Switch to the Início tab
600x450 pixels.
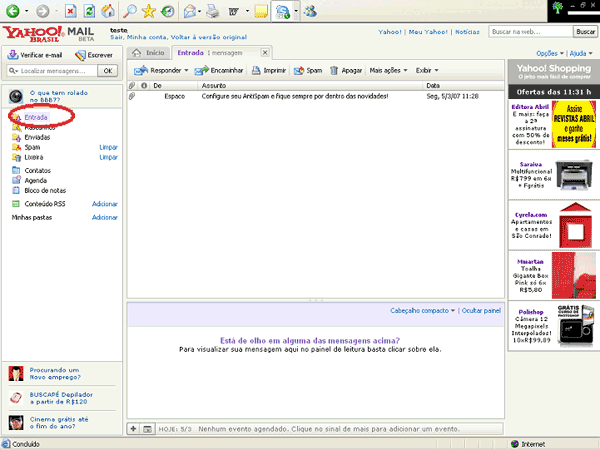tap(155, 52)
